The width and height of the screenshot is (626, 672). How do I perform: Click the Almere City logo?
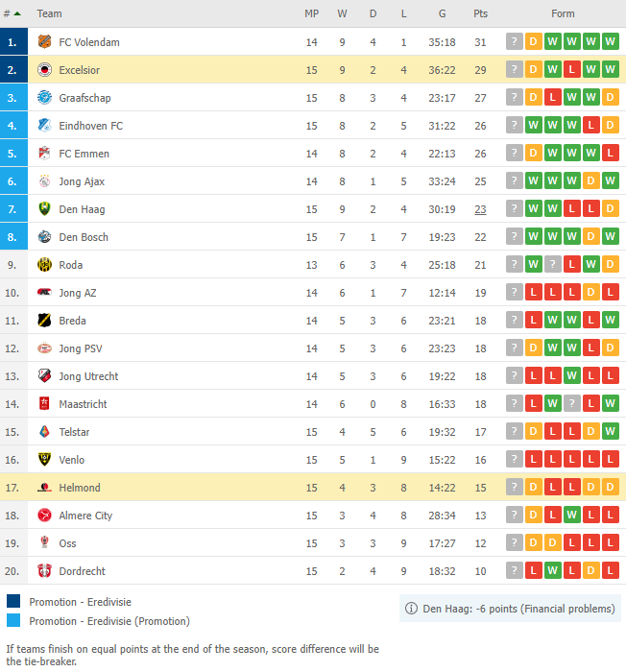(x=44, y=516)
